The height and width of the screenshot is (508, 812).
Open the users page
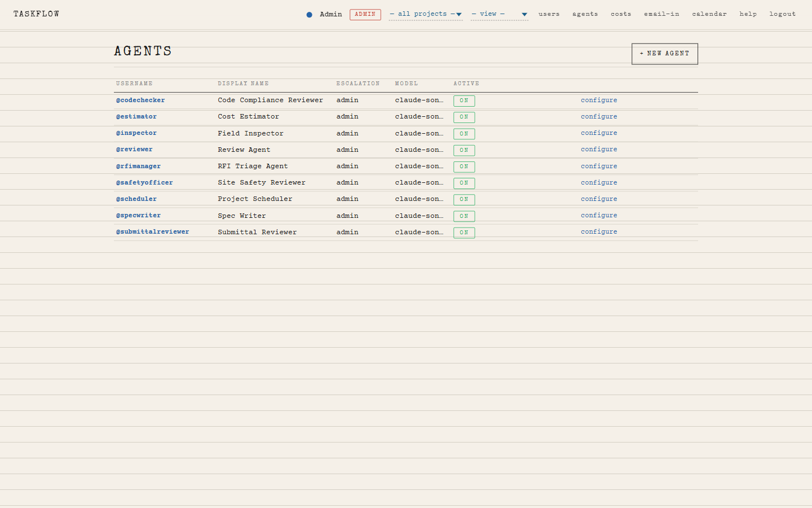(x=549, y=14)
